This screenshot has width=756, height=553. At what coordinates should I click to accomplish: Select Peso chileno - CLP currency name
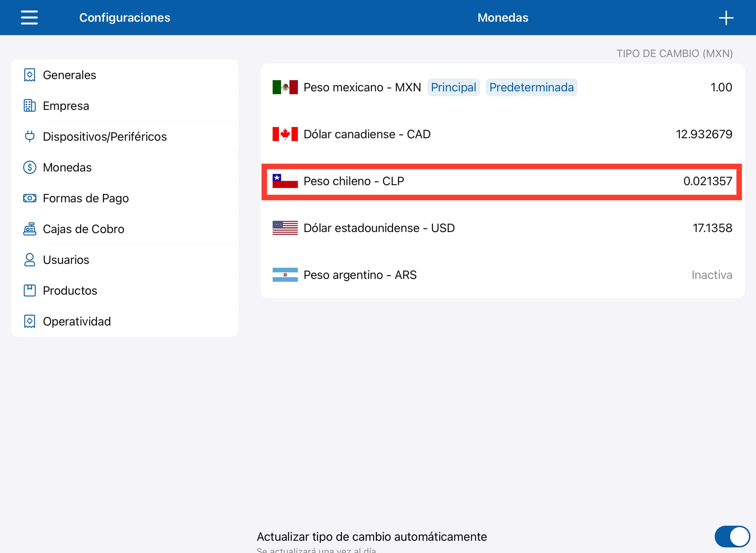coord(354,181)
